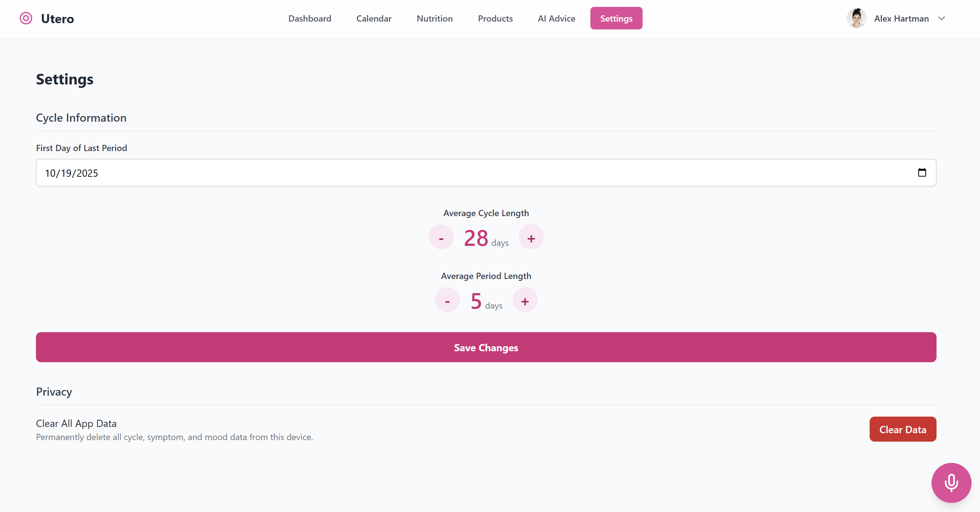Image resolution: width=980 pixels, height=512 pixels.
Task: Switch to the Calendar page
Action: tap(374, 18)
